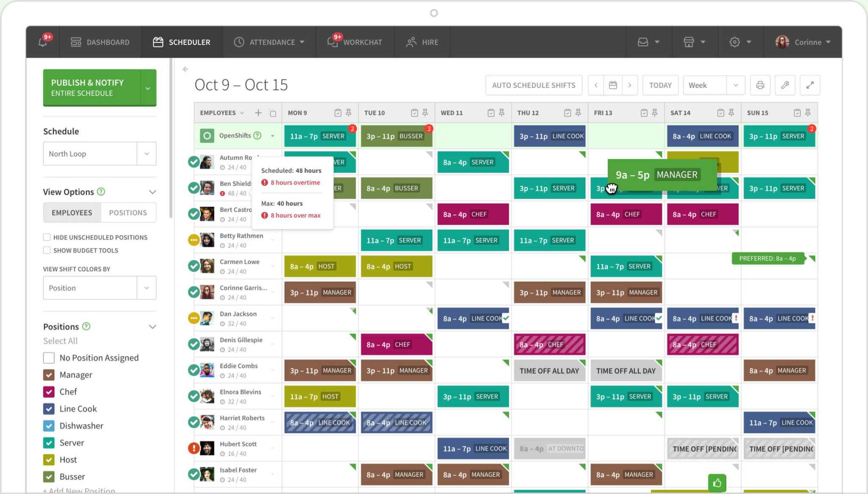This screenshot has width=868, height=494.
Task: Click the calendar picker icon
Action: point(613,85)
